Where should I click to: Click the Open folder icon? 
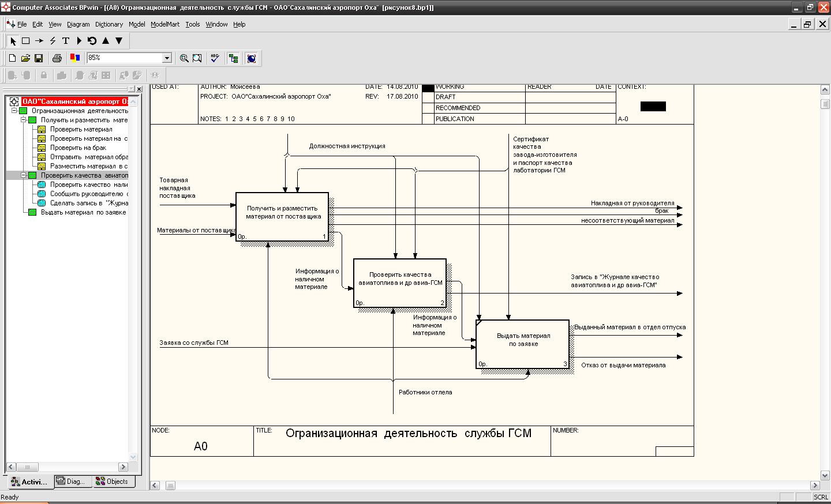coord(25,58)
